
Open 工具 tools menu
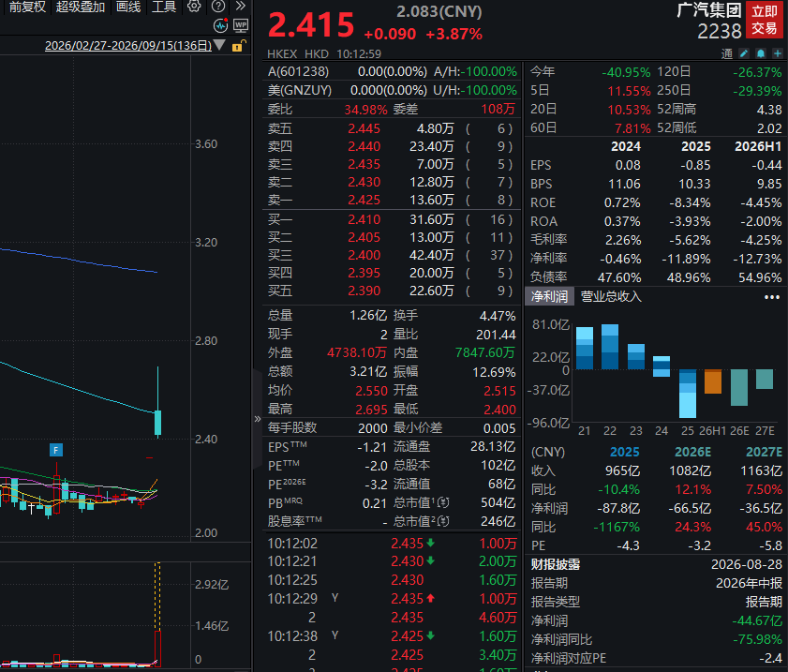164,7
